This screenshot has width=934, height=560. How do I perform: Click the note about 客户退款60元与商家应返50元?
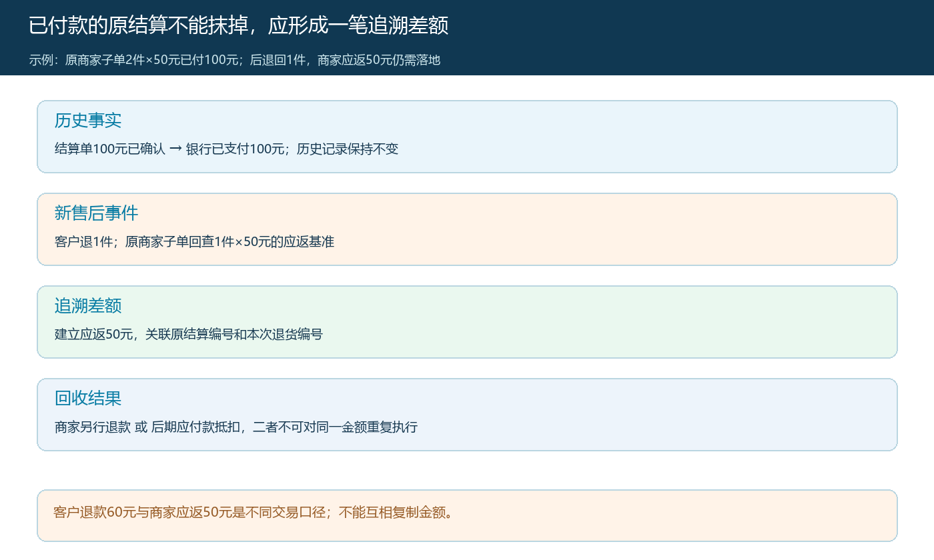(x=253, y=513)
